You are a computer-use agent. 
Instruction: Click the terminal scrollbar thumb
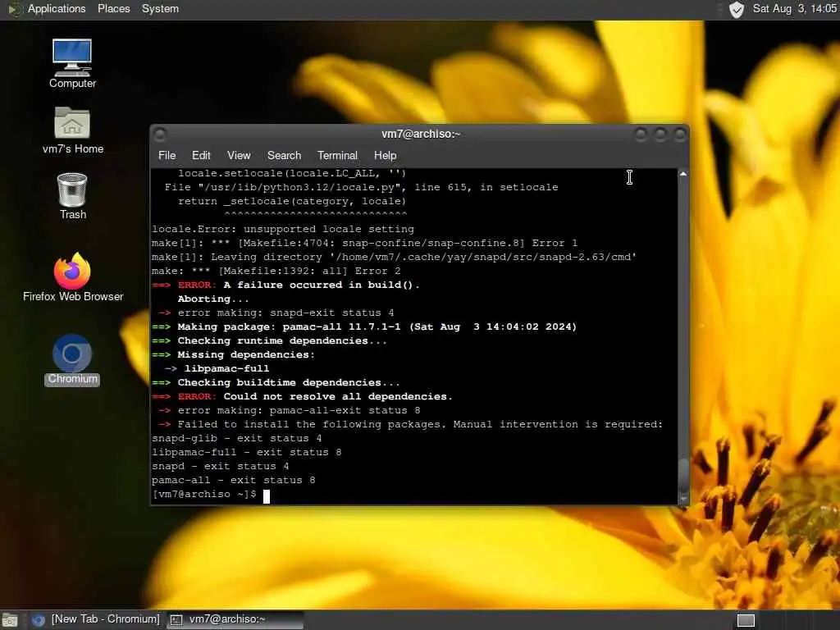683,475
